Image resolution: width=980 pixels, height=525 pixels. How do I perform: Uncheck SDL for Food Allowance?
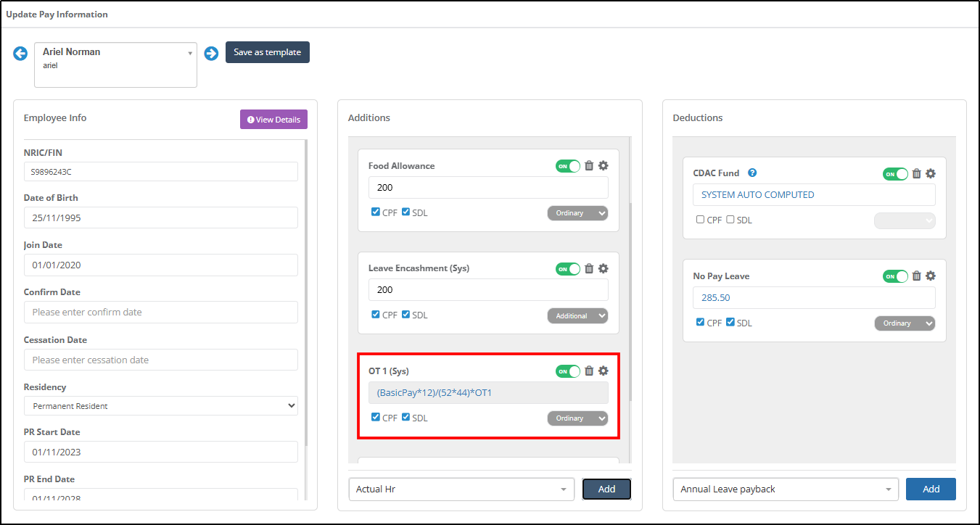point(405,212)
